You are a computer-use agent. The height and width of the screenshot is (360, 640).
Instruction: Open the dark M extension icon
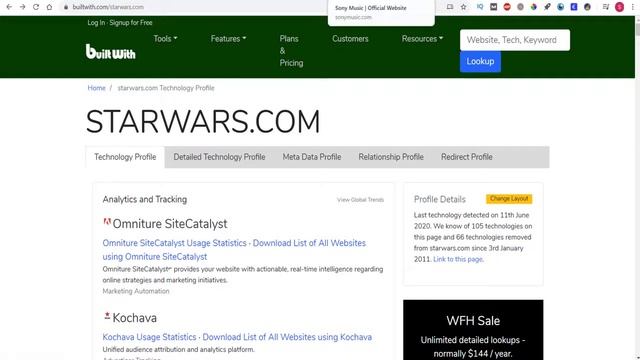(x=493, y=7)
